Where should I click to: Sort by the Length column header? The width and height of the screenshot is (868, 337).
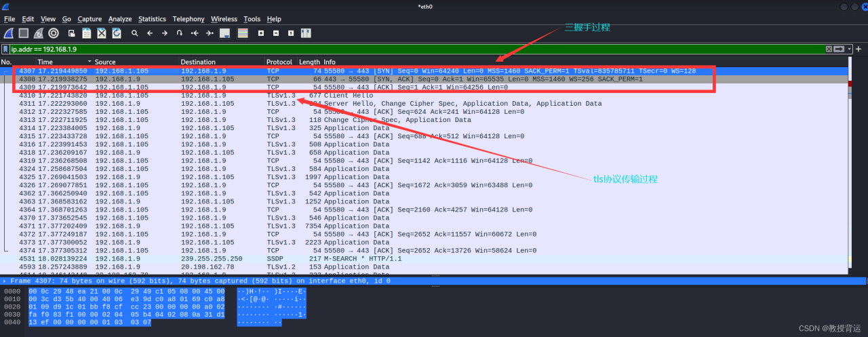point(310,62)
